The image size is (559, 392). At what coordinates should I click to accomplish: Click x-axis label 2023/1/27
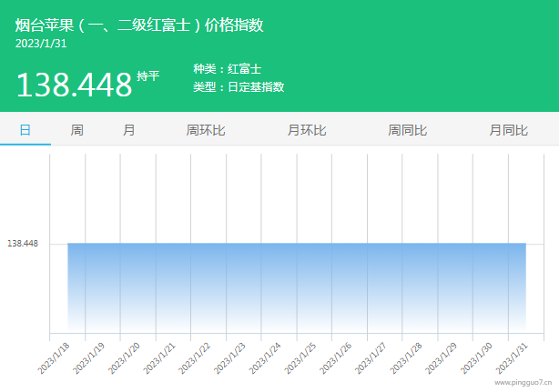(371, 358)
